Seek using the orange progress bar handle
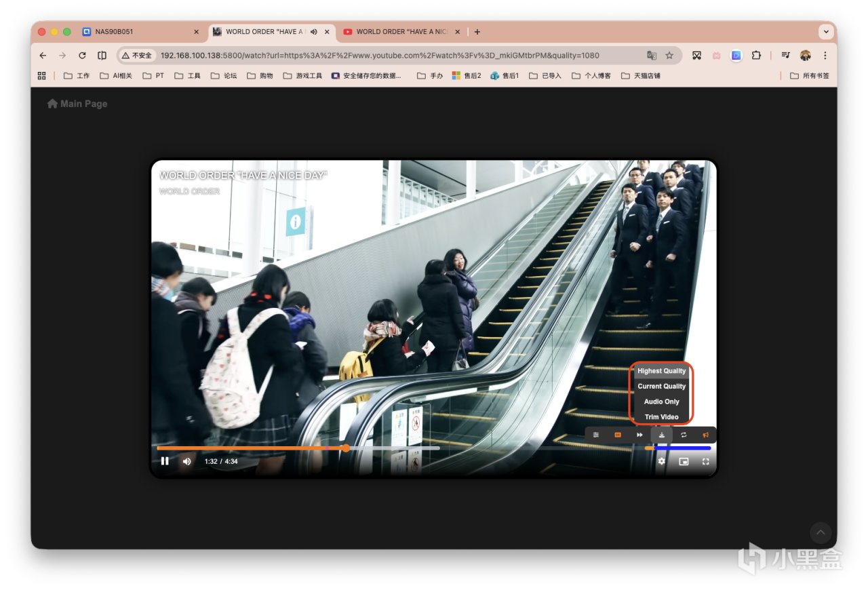This screenshot has width=868, height=590. [346, 448]
